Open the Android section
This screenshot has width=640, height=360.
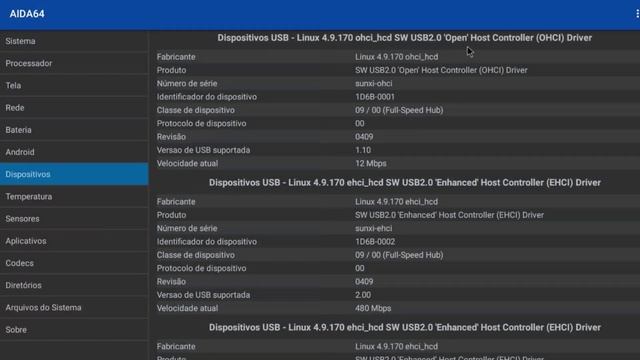(x=74, y=152)
